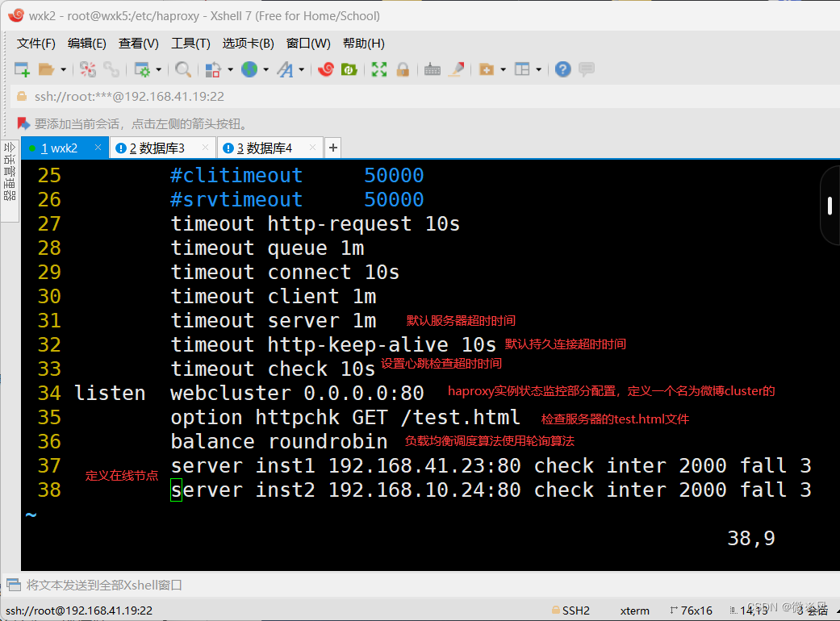This screenshot has width=840, height=621.
Task: Switch to the 数据库3 tab
Action: pos(161,148)
